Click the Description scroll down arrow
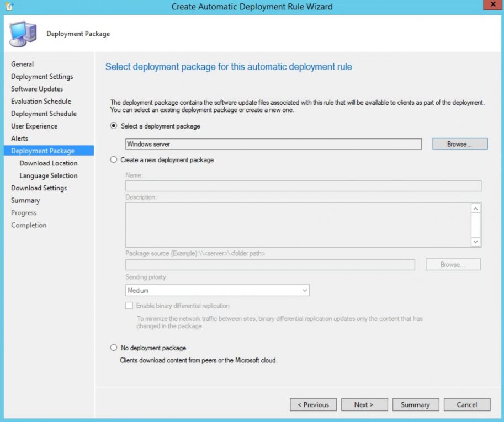Viewport: 504px width, 422px height. [x=476, y=242]
